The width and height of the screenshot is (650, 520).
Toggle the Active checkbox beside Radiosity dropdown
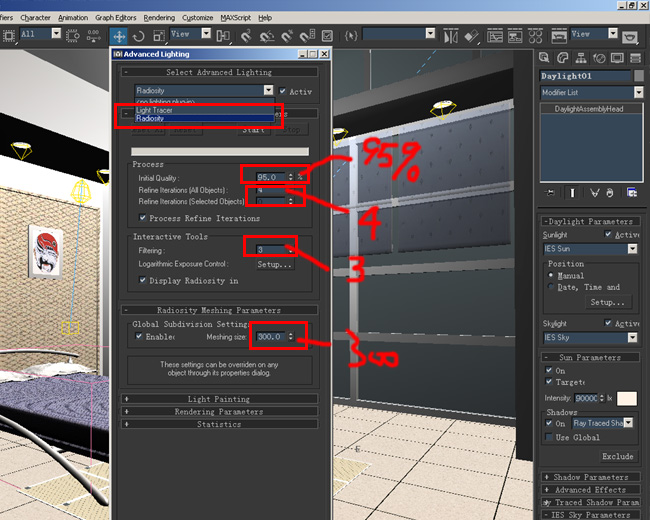pos(283,91)
